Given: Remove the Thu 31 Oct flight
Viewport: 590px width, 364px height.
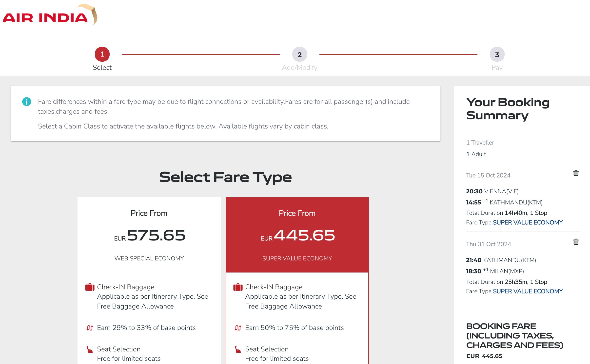Looking at the screenshot, I should 576,242.
